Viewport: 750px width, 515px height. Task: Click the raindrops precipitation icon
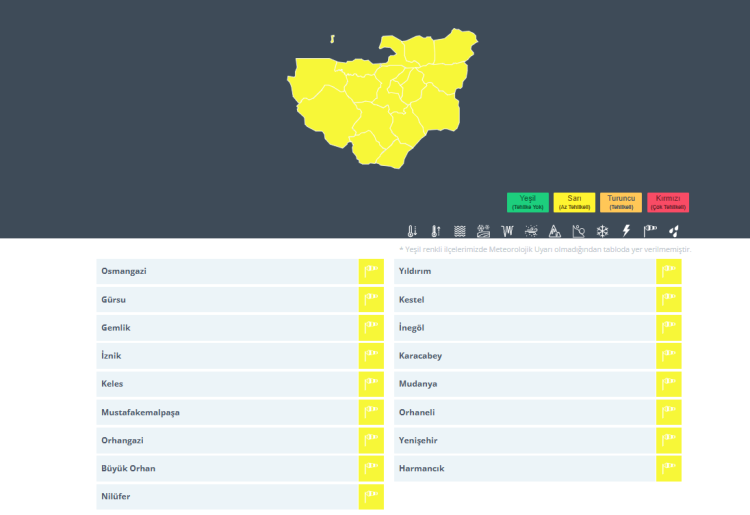point(674,231)
